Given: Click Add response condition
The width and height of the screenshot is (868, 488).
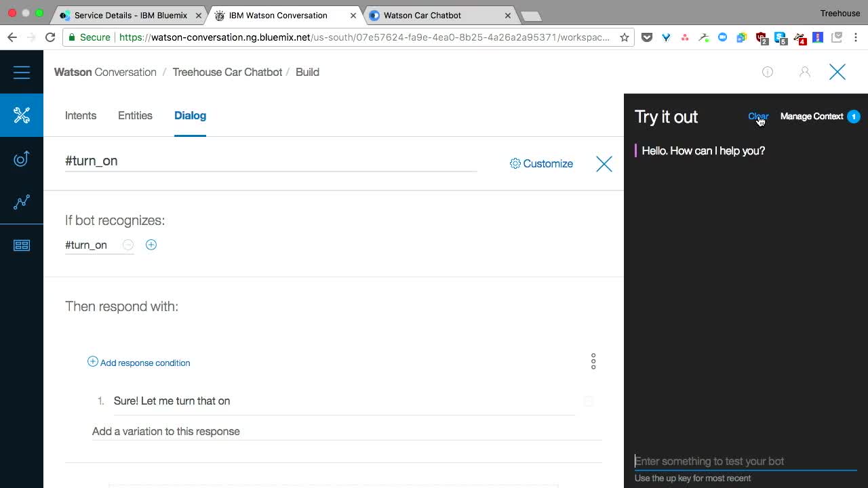Looking at the screenshot, I should [x=139, y=363].
